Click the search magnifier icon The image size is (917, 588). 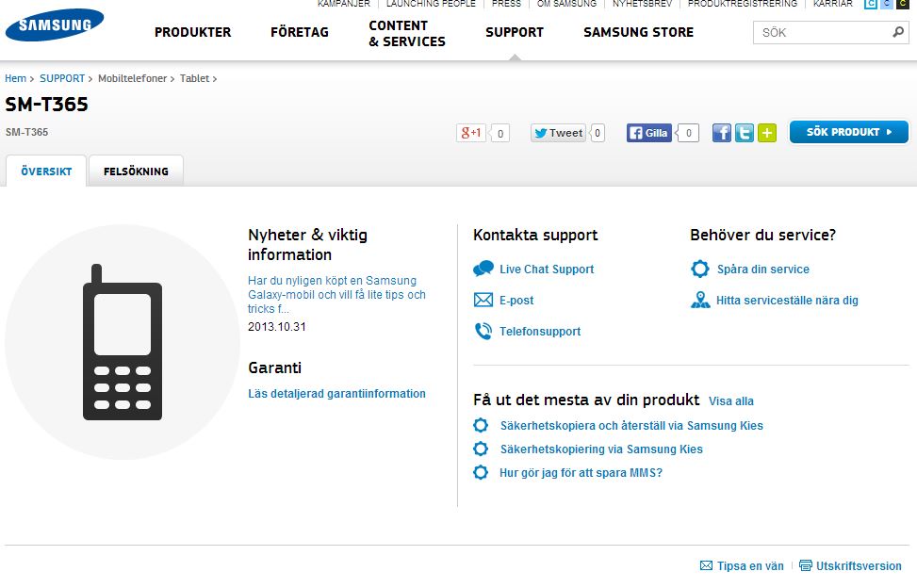(x=897, y=32)
